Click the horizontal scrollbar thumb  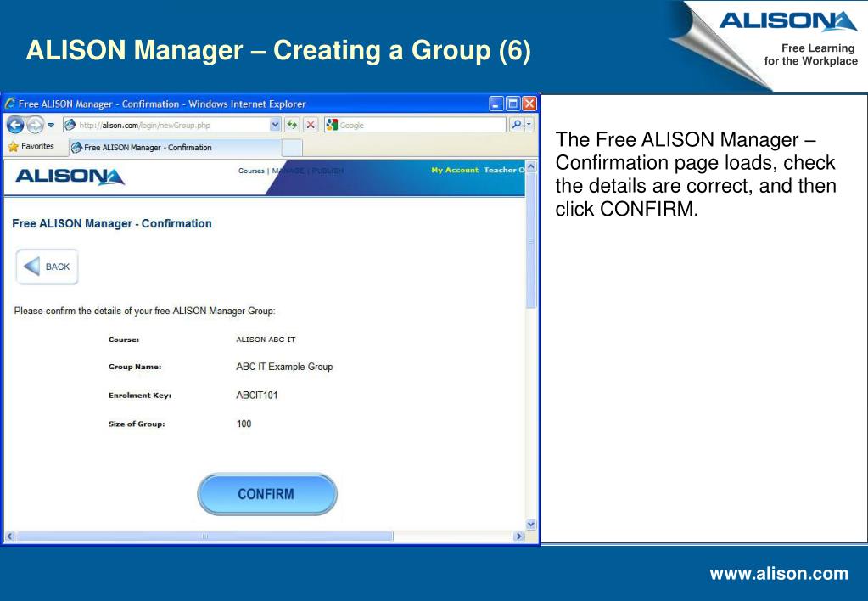[x=205, y=536]
